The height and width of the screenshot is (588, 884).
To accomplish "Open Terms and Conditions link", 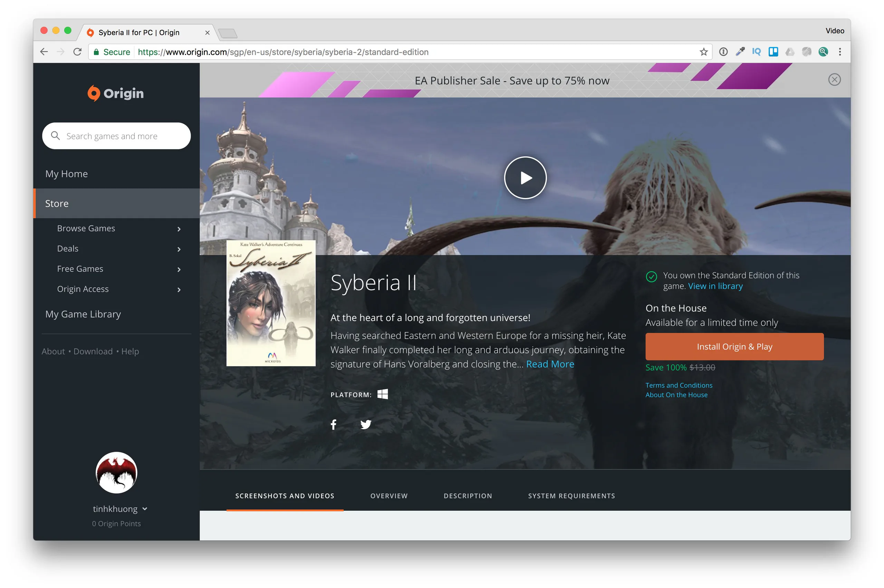I will point(679,385).
